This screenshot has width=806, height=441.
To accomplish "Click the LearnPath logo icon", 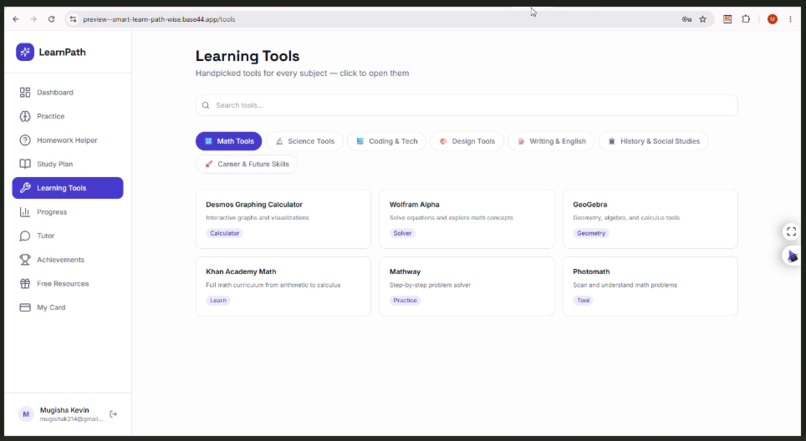I will point(25,52).
